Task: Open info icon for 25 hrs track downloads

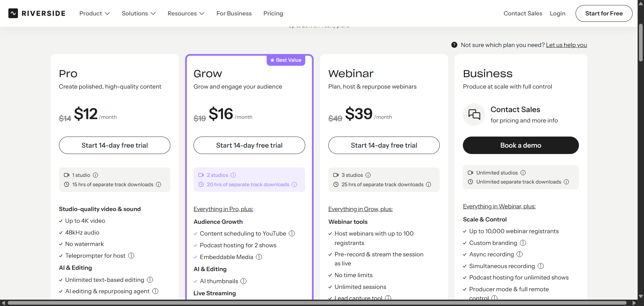Action: click(x=429, y=185)
